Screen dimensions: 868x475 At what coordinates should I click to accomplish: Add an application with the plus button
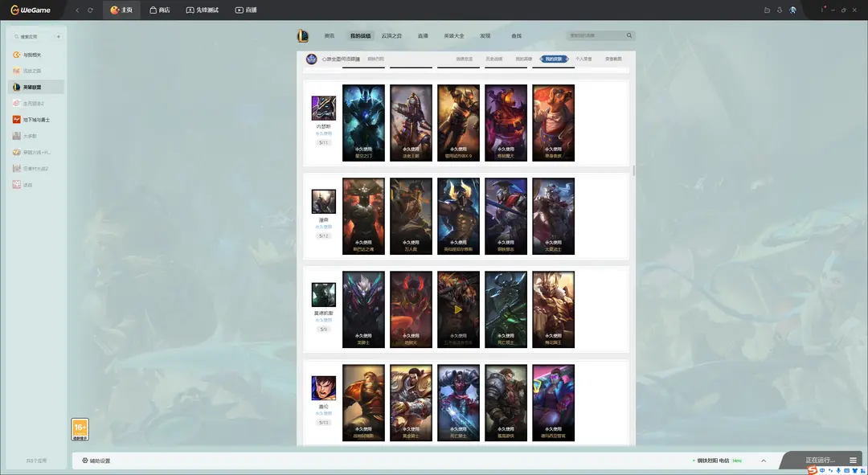pos(58,36)
